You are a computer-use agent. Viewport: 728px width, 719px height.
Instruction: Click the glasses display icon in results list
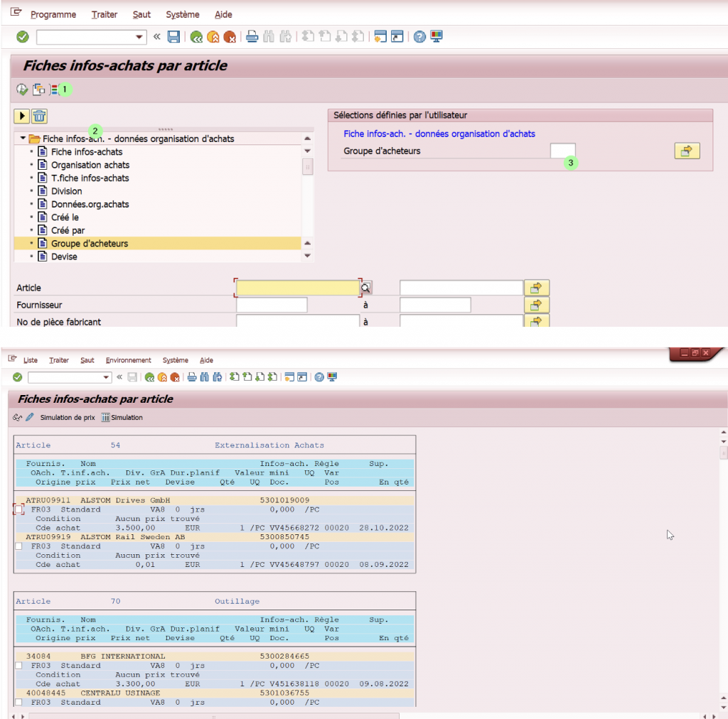(x=18, y=418)
